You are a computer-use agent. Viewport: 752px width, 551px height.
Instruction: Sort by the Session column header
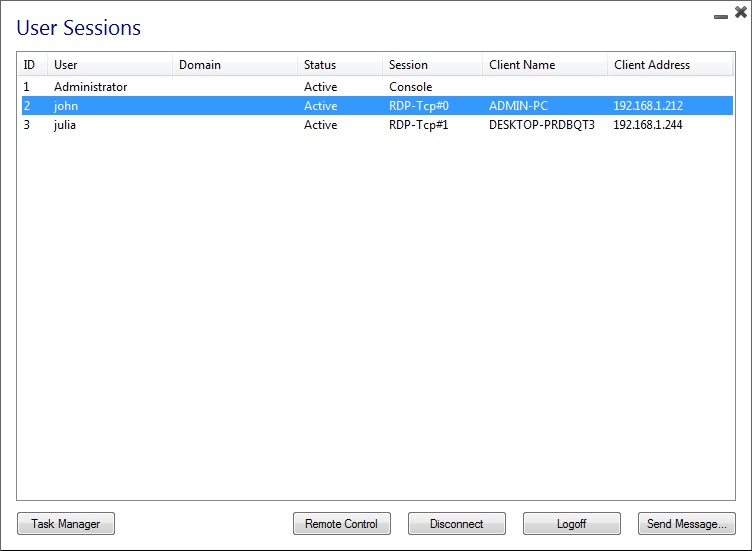(x=433, y=65)
